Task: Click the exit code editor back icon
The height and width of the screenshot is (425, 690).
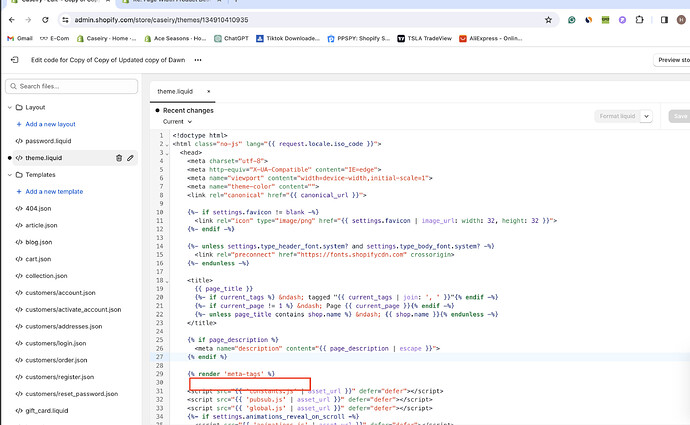Action: (14, 61)
